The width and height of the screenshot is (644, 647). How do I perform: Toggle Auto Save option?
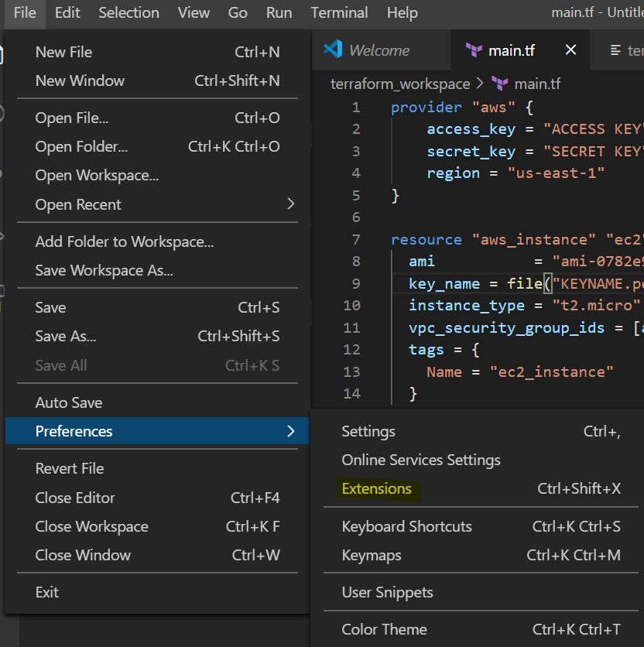tap(157, 402)
